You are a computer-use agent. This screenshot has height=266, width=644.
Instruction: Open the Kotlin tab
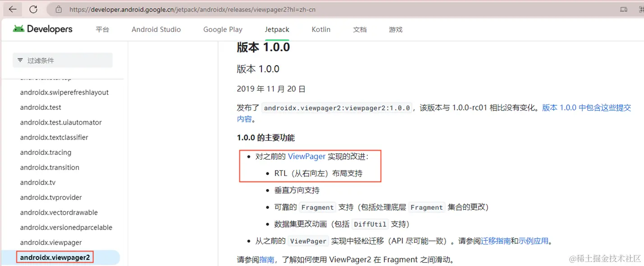click(321, 29)
